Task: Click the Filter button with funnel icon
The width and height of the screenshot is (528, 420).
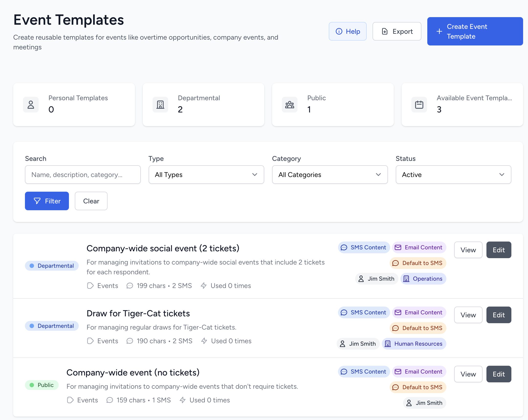Action: click(47, 201)
